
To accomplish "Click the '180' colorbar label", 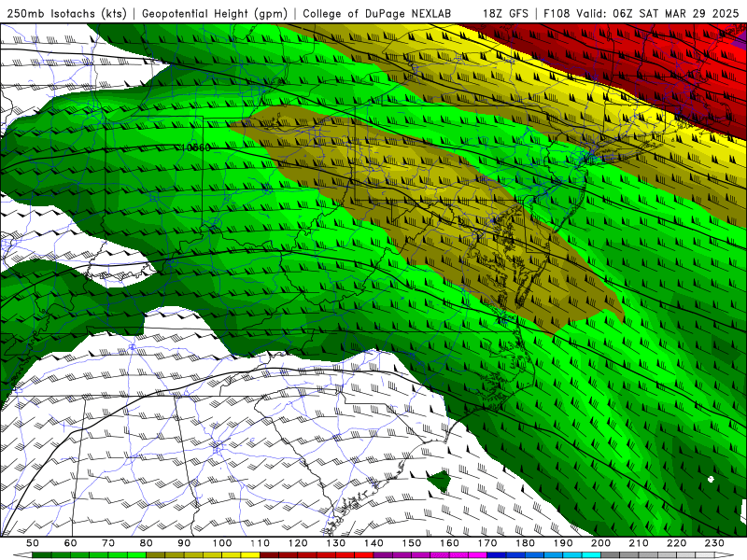I will point(525,543).
